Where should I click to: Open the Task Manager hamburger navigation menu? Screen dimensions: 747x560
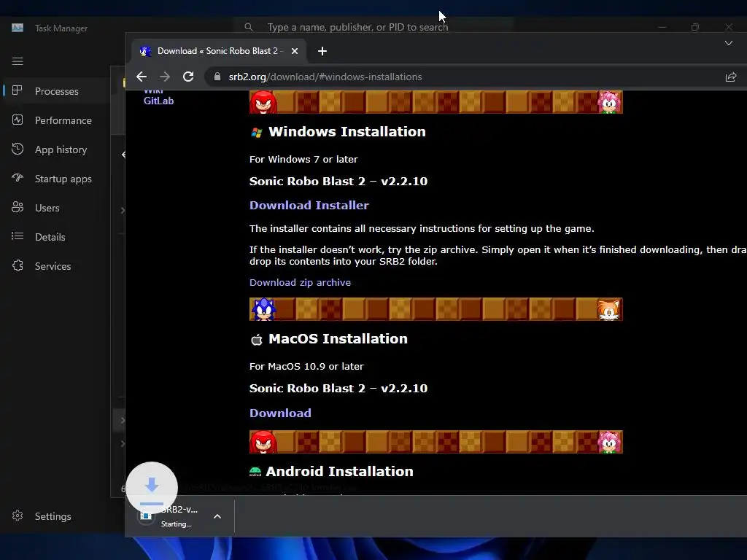pos(18,61)
